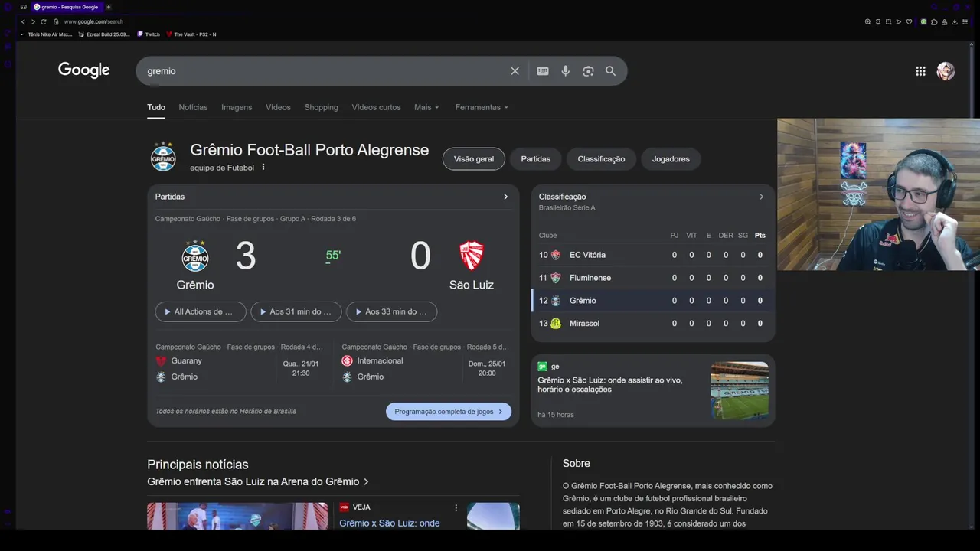This screenshot has width=980, height=551.
Task: Click the magnifier search button
Action: click(x=610, y=71)
